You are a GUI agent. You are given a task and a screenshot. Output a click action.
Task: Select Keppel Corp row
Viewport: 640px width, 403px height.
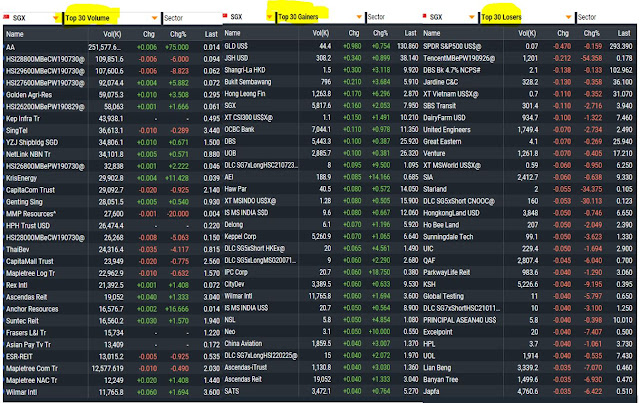(322, 236)
